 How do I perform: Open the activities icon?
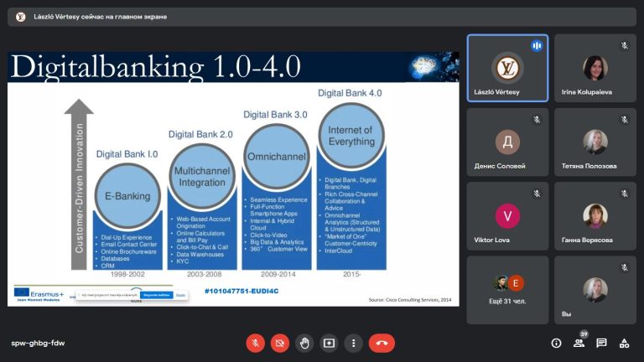(x=624, y=343)
